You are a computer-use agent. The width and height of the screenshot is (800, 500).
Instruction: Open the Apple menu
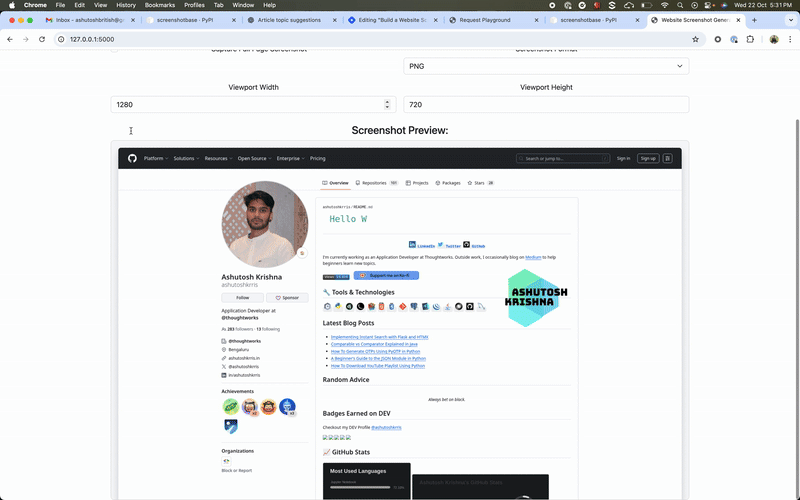tap(10, 5)
